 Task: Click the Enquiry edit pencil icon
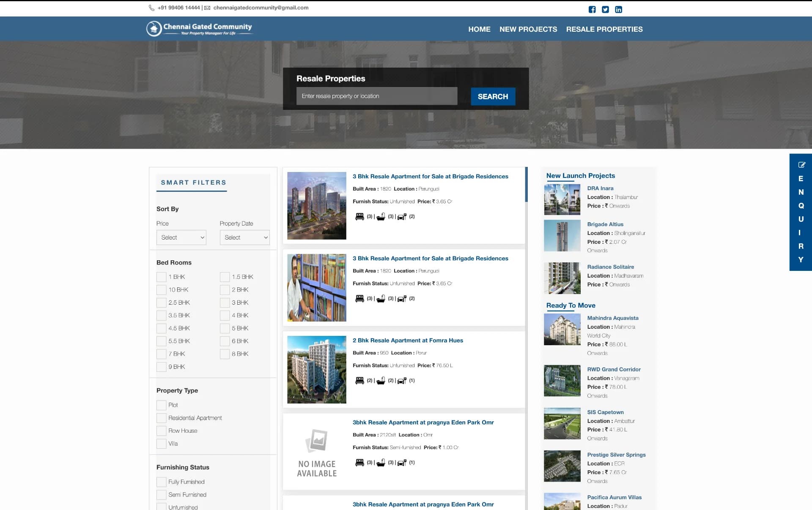point(801,165)
